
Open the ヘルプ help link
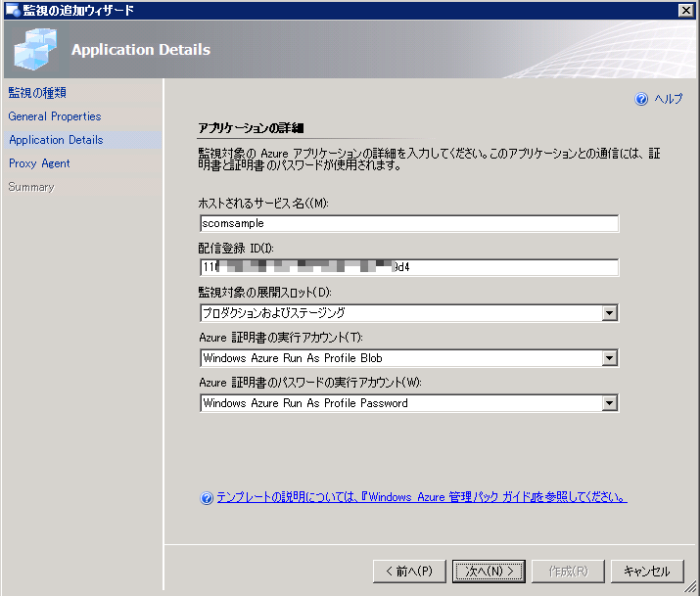coord(668,99)
